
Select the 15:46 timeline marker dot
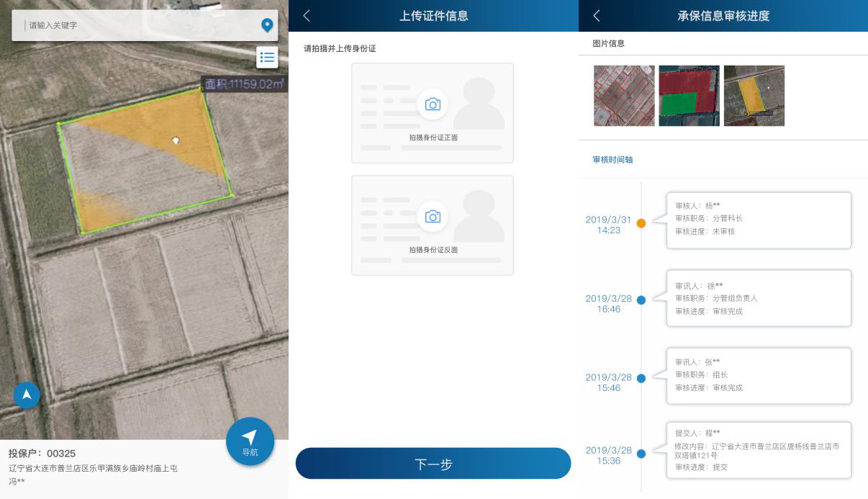[x=641, y=378]
